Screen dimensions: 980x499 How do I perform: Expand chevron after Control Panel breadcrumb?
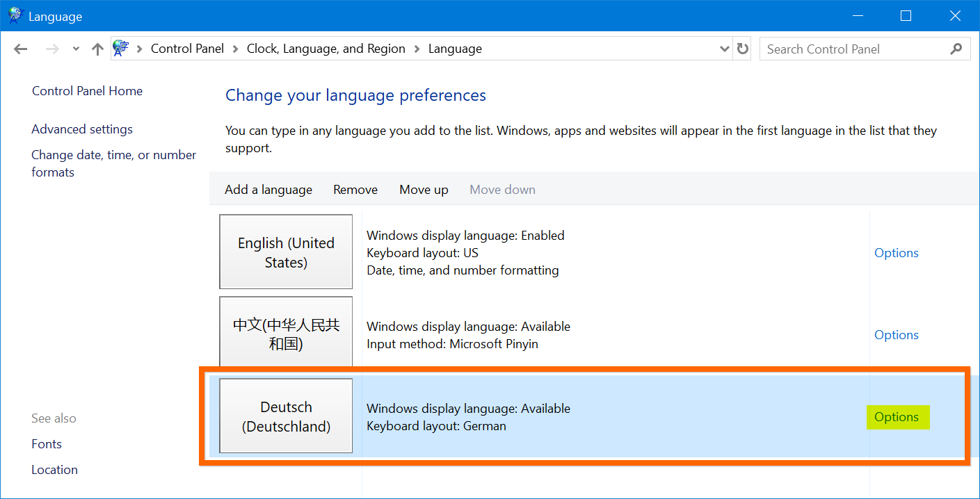point(236,49)
